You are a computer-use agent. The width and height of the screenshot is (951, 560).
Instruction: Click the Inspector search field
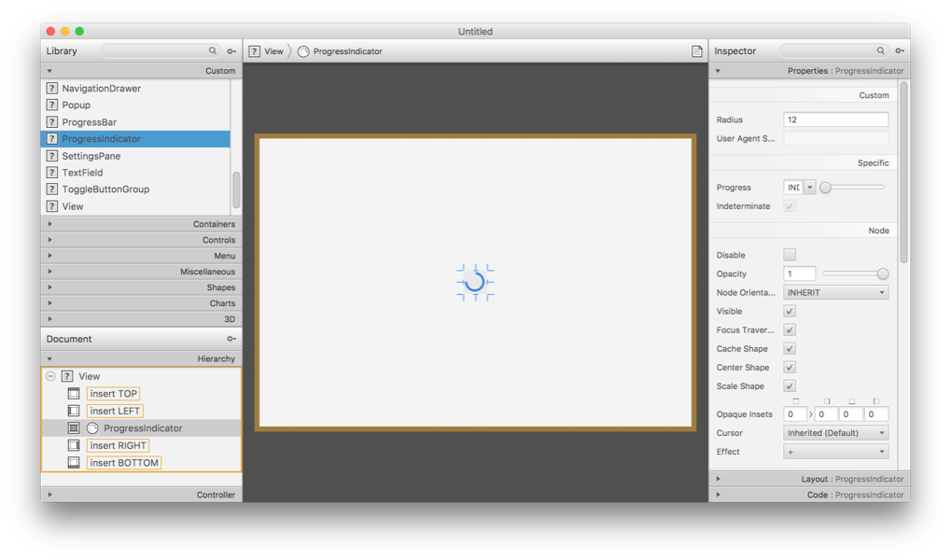pyautogui.click(x=834, y=51)
